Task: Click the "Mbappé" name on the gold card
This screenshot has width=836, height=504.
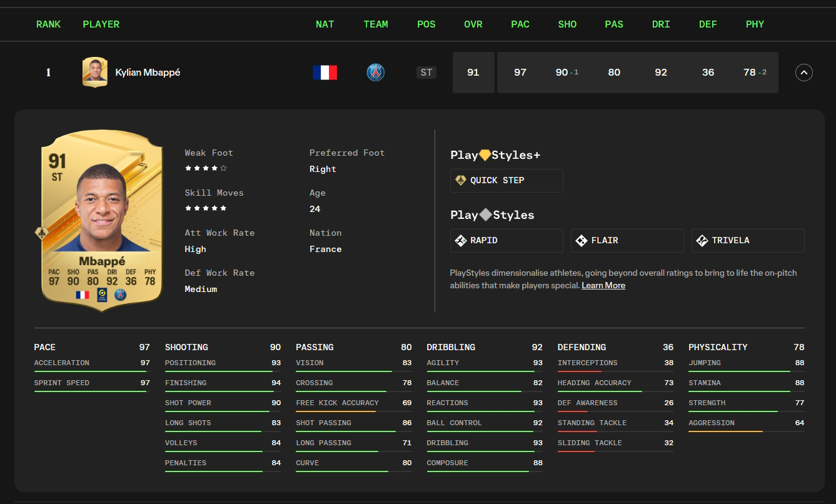Action: (x=102, y=261)
